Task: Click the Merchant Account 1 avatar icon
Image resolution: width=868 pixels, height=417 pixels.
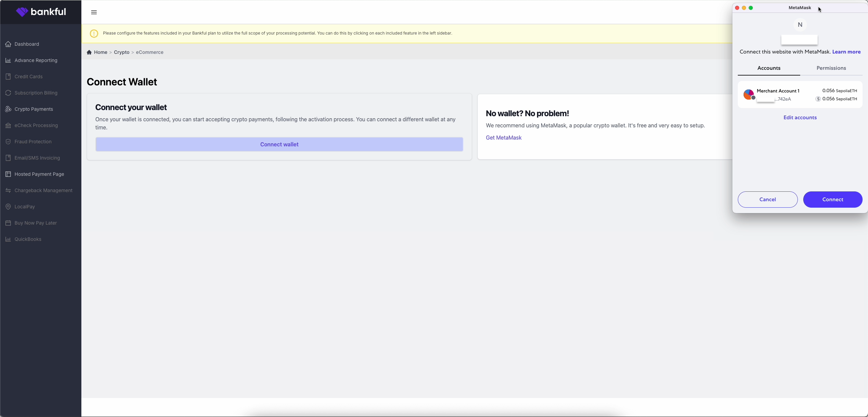Action: (749, 95)
